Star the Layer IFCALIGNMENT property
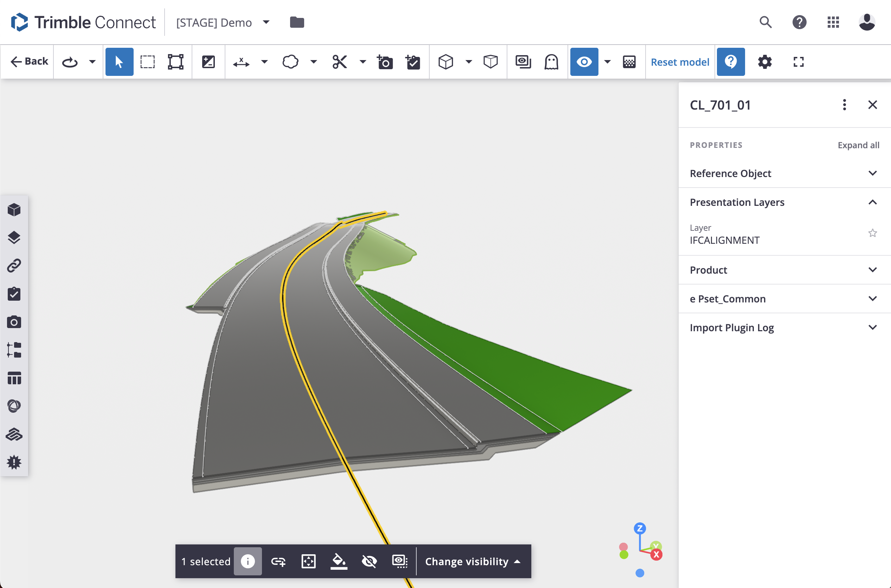 [x=873, y=233]
